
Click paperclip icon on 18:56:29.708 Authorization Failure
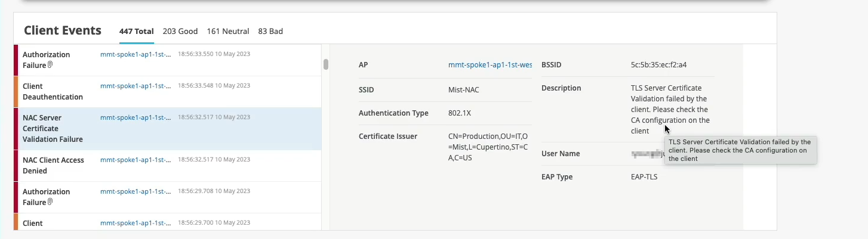pyautogui.click(x=51, y=202)
